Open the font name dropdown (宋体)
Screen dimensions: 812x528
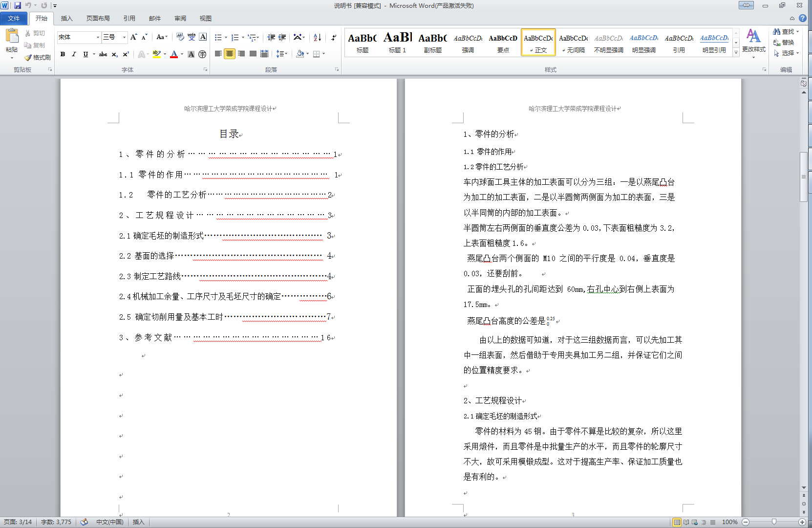coord(98,37)
